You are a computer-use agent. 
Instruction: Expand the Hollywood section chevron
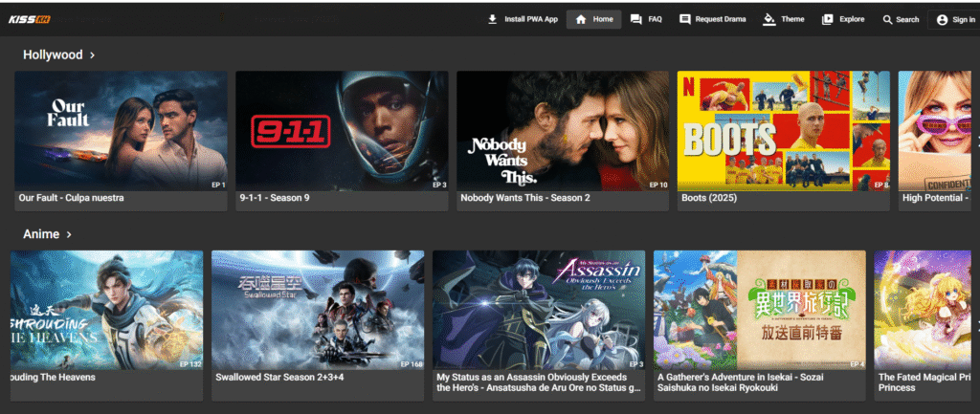coord(92,55)
